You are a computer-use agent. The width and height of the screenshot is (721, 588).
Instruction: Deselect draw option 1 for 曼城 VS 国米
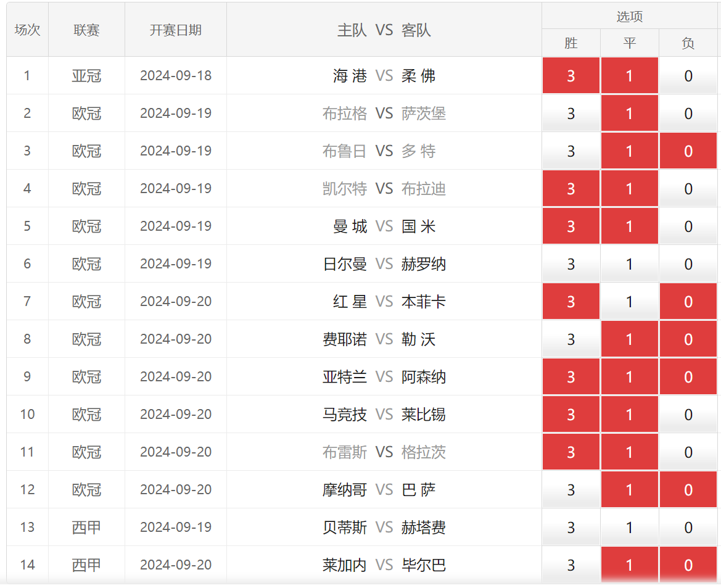click(x=630, y=226)
